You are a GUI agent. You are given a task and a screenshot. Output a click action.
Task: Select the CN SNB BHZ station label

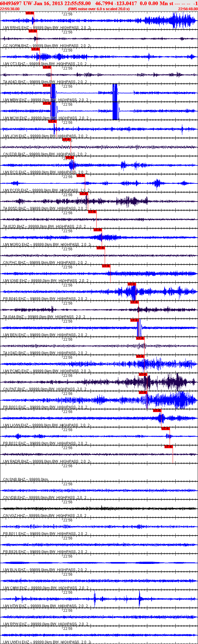pyautogui.click(x=14, y=480)
